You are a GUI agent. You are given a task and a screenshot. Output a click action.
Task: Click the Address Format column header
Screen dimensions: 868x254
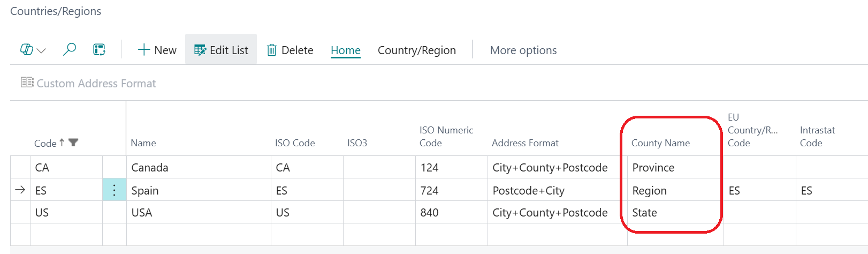tap(525, 143)
